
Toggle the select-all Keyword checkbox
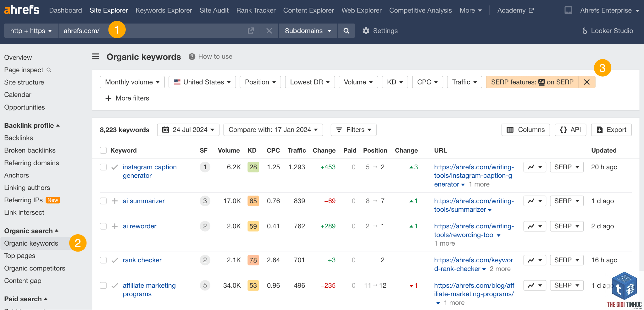pos(103,150)
